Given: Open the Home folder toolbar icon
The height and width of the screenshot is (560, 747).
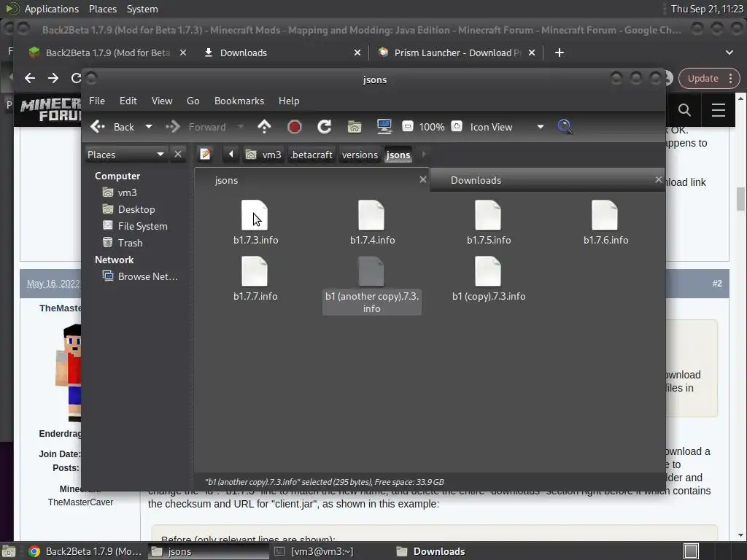Looking at the screenshot, I should coord(355,127).
